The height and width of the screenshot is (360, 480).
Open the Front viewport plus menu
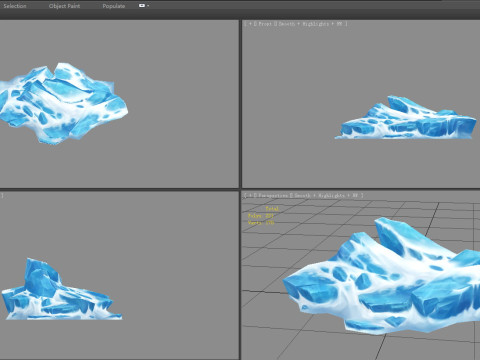[x=250, y=24]
